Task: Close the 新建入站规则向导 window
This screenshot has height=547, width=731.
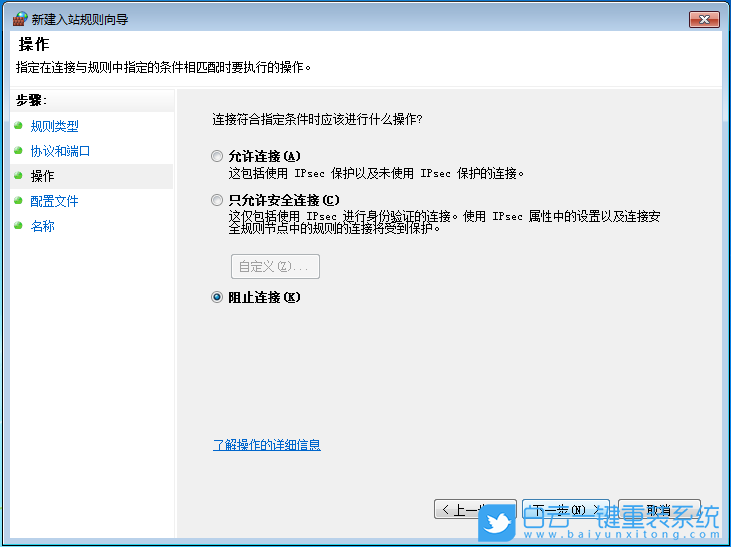Action: (704, 20)
